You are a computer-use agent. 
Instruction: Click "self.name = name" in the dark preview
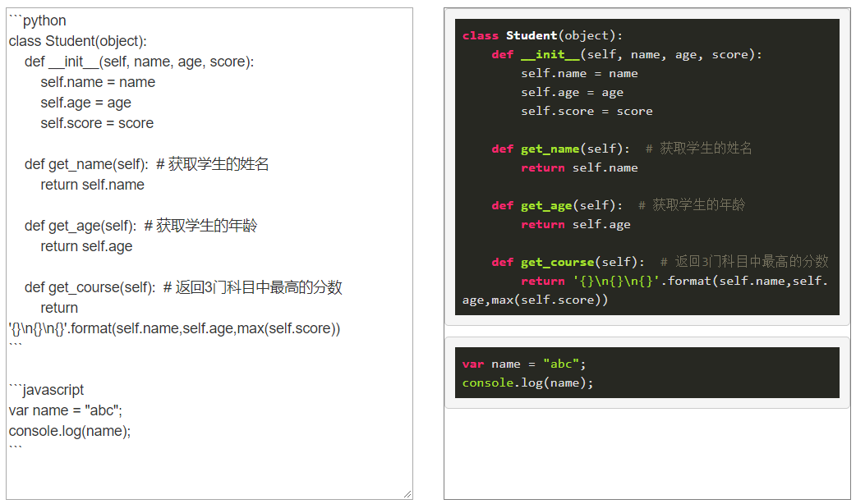(579, 74)
